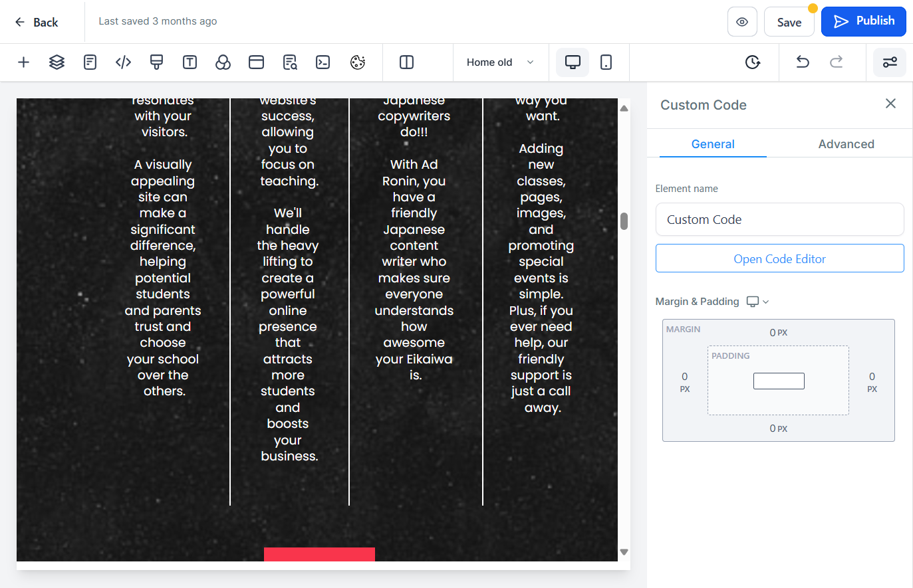
Task: Open the popup window icon
Action: coord(256,62)
